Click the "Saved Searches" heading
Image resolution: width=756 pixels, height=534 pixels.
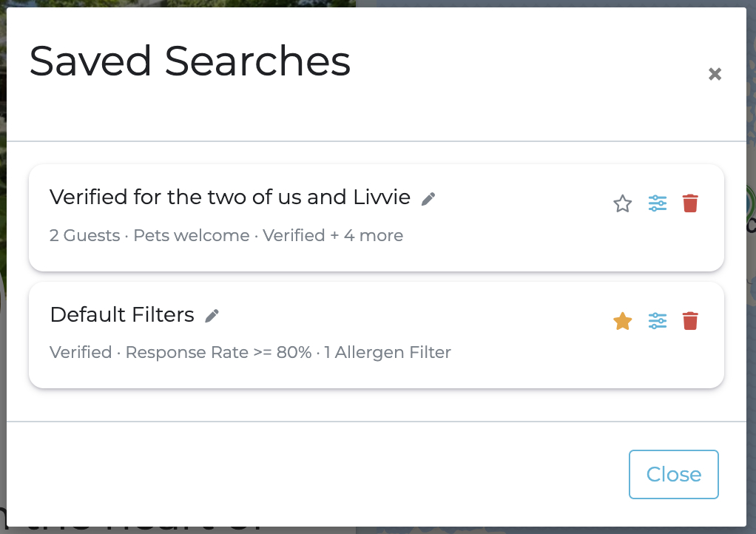(189, 61)
